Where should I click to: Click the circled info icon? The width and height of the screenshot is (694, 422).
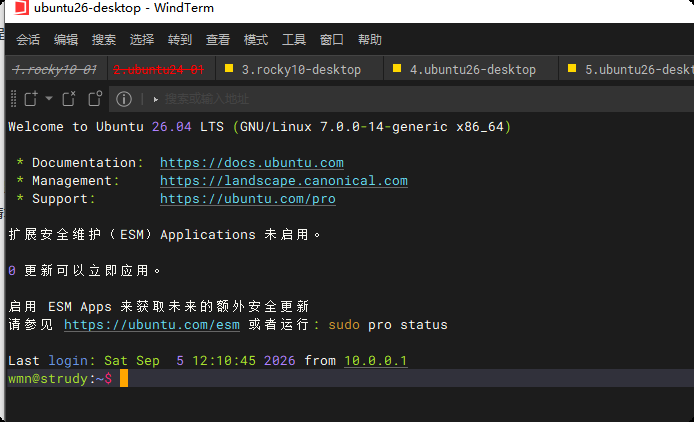(124, 99)
